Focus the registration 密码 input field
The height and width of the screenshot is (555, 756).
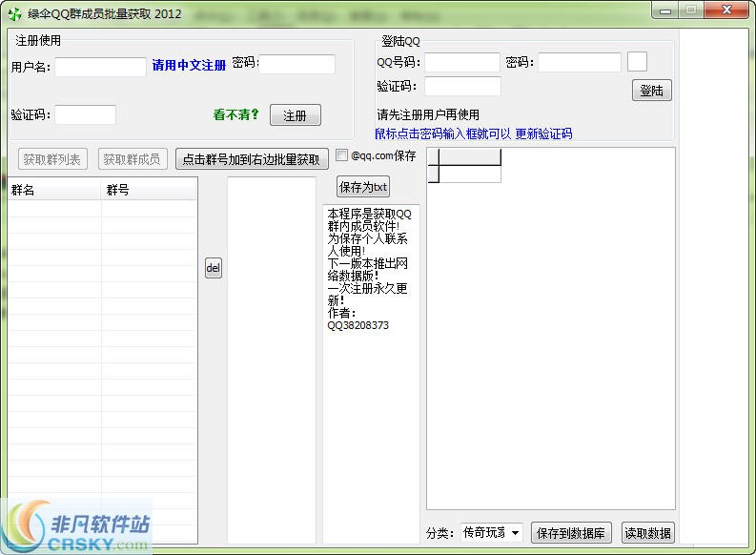point(297,64)
